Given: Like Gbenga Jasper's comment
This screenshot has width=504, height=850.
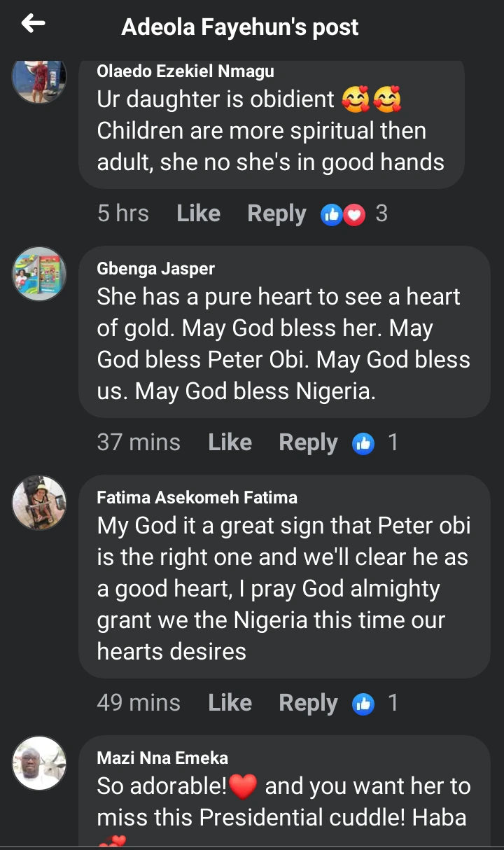Looking at the screenshot, I should (230, 443).
